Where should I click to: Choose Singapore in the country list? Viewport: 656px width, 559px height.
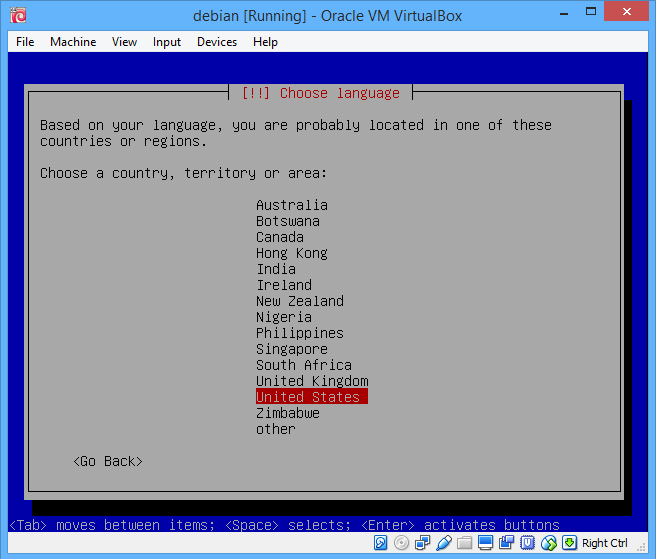[x=292, y=349]
